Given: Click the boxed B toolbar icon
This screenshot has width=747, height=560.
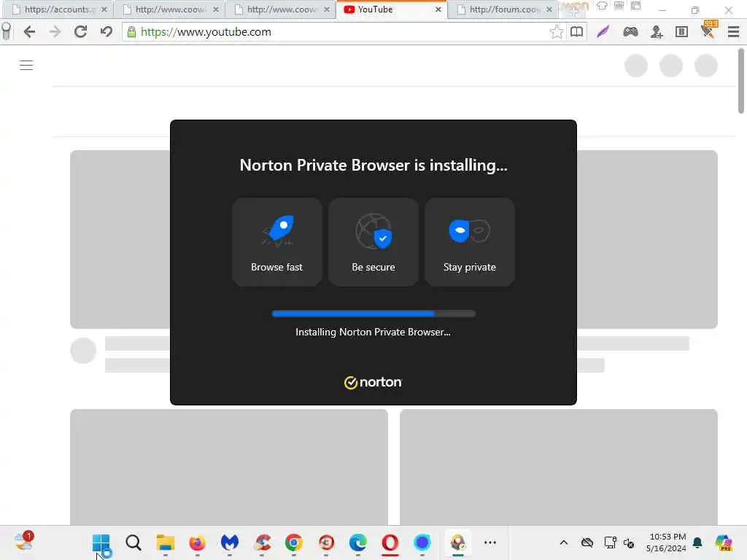Looking at the screenshot, I should click(x=682, y=32).
